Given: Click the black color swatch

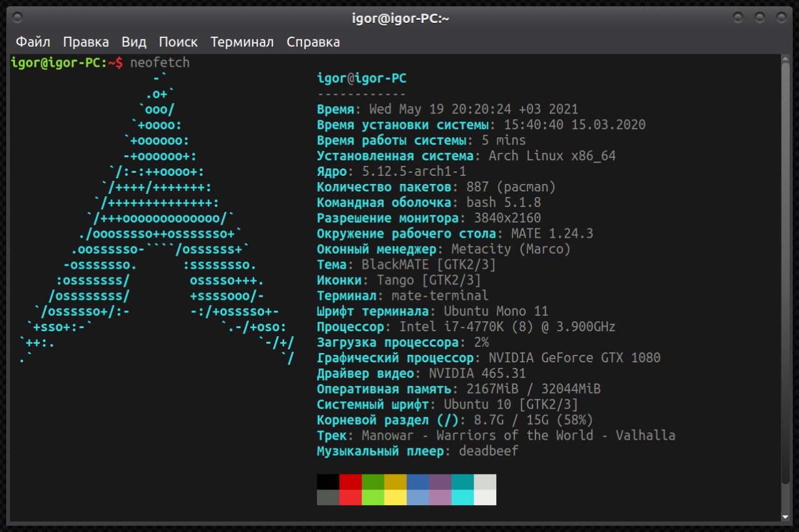Looking at the screenshot, I should tap(328, 481).
